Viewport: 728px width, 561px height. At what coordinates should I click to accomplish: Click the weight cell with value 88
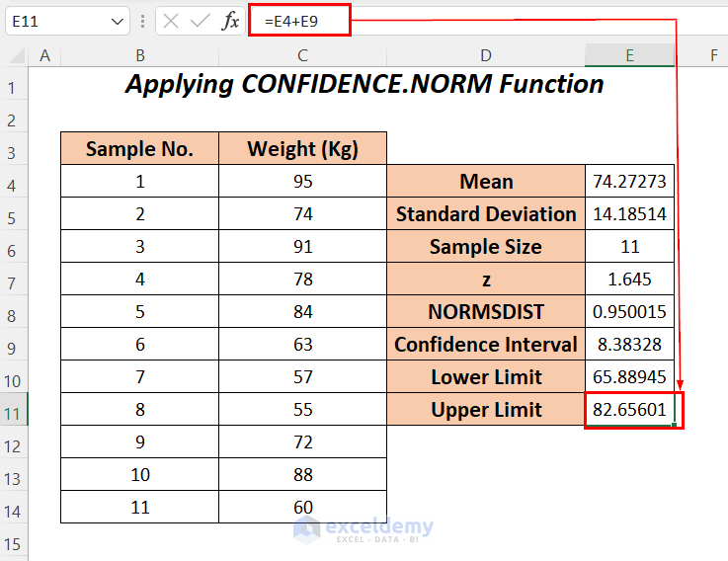pos(302,475)
